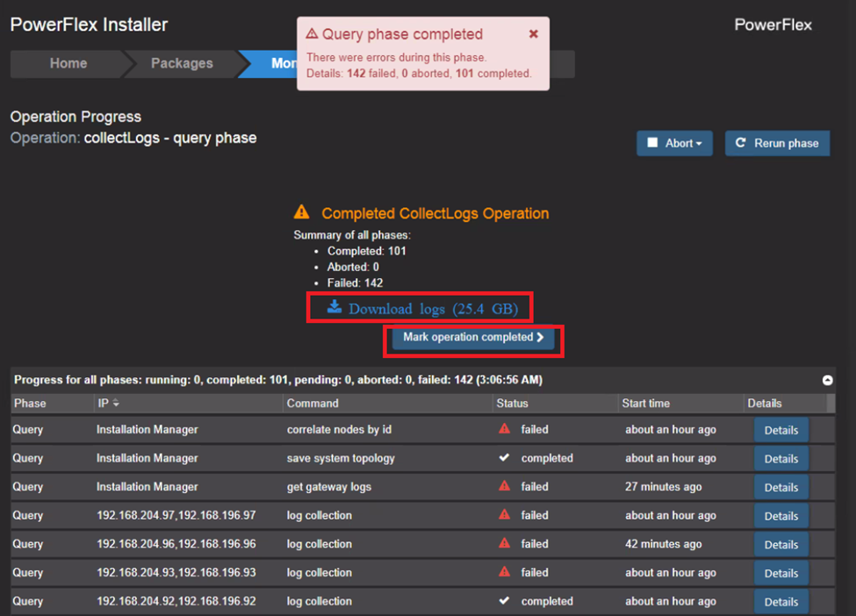Click failed icon in get gateway logs row
Viewport: 856px width, 616px height.
(505, 485)
